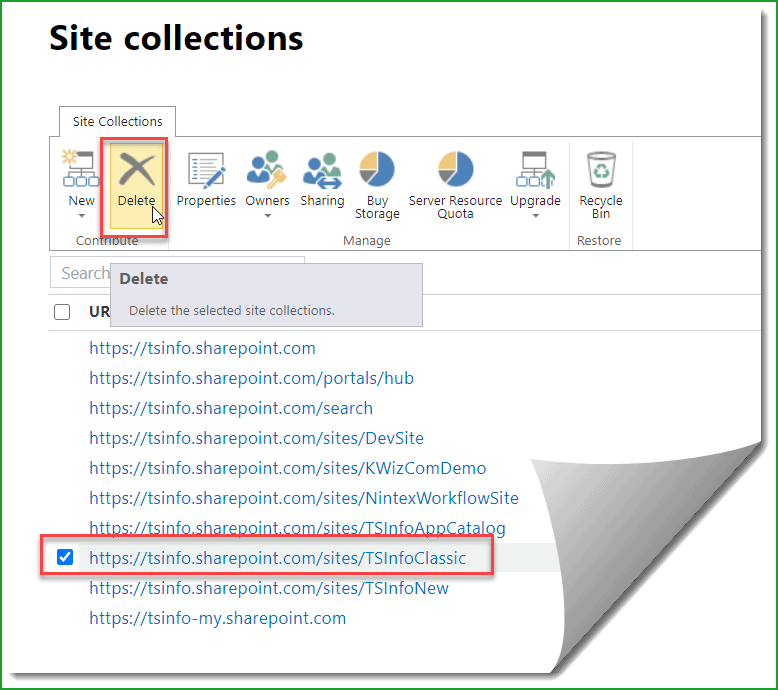Open the sites/KWizComDemo link
Viewport: 778px width, 690px height.
click(288, 468)
